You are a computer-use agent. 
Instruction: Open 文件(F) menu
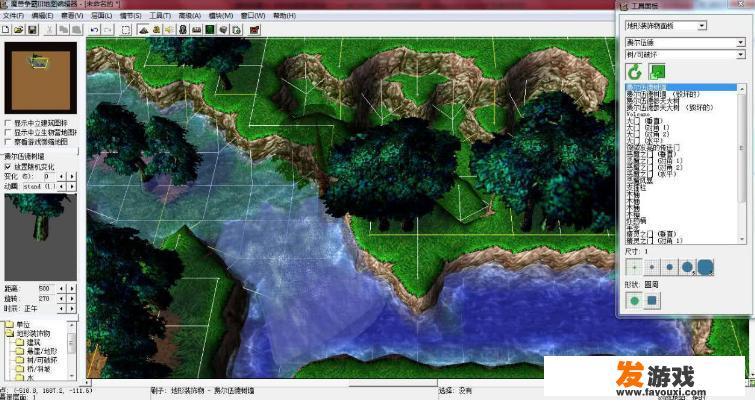(x=13, y=16)
